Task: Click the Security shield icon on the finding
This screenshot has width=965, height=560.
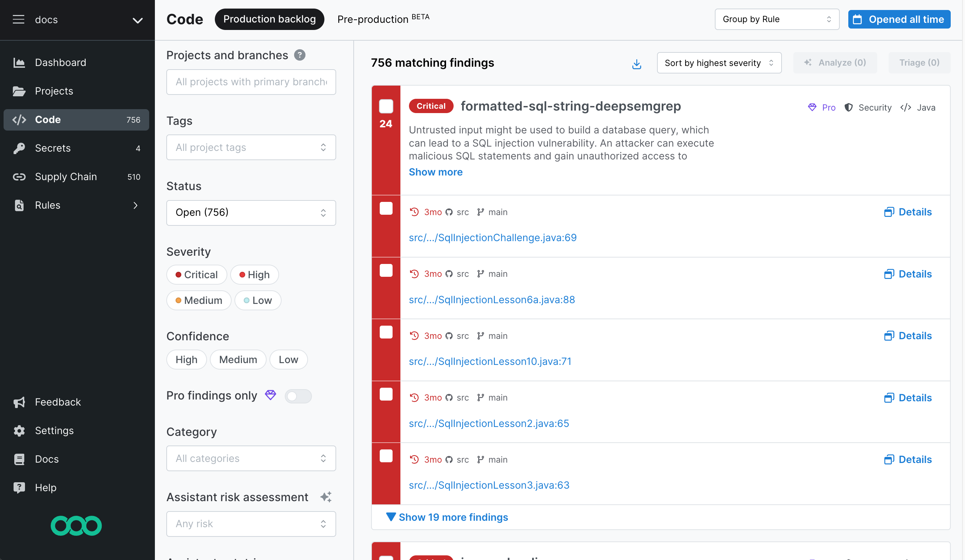Action: 849,108
